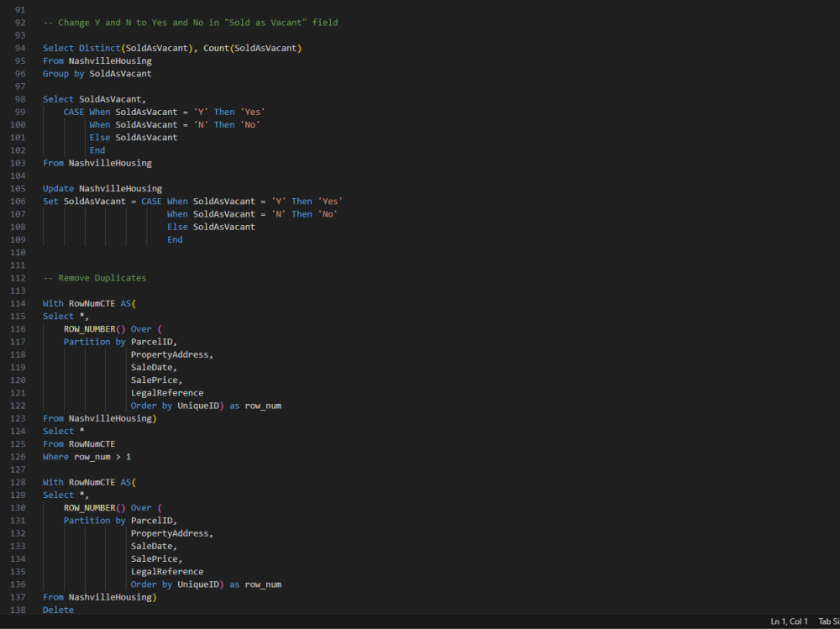Click 'PropertyAddress,' on line 132
Image resolution: width=840 pixels, height=629 pixels.
[172, 533]
